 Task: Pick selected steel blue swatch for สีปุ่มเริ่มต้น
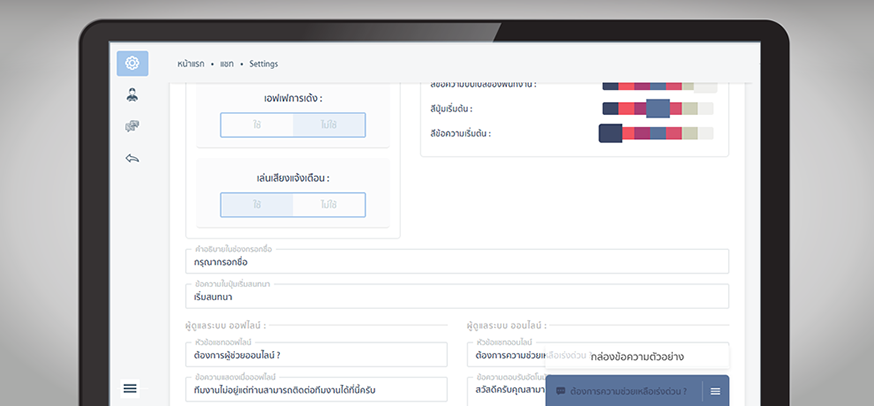pyautogui.click(x=658, y=108)
